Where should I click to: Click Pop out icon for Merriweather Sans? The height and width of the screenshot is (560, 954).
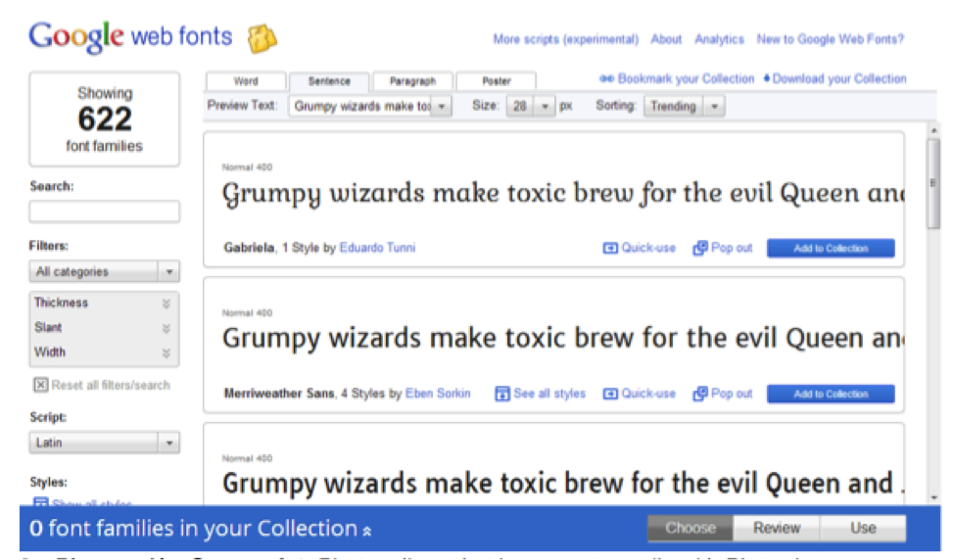[699, 394]
